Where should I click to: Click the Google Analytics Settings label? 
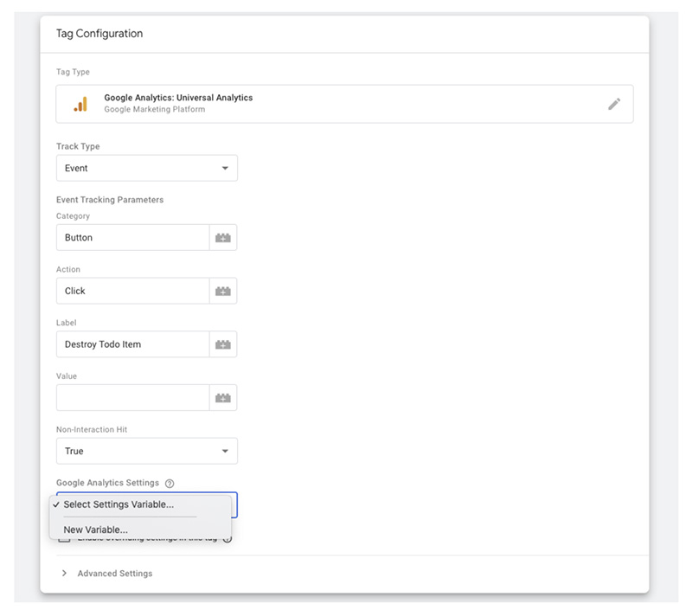[107, 483]
